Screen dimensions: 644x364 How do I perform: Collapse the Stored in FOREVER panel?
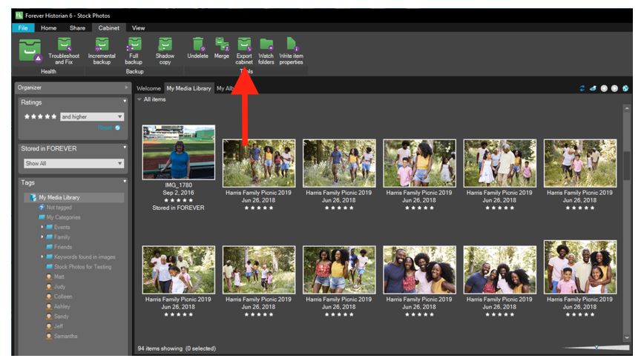125,147
